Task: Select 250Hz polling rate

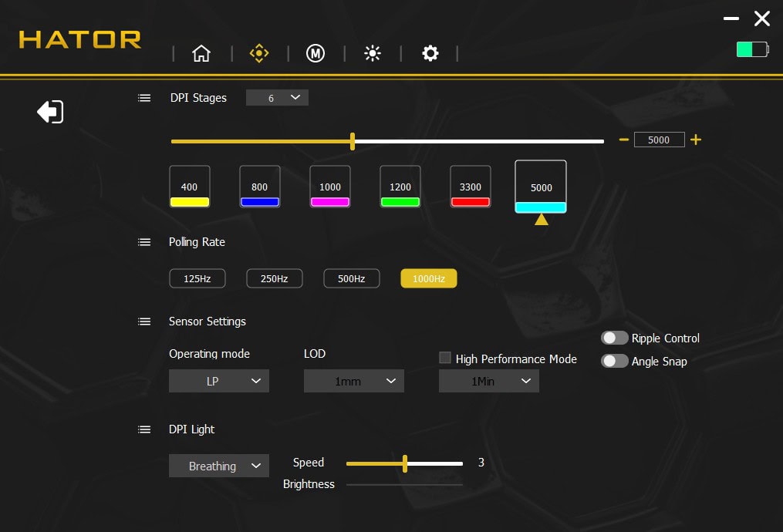Action: tap(274, 278)
